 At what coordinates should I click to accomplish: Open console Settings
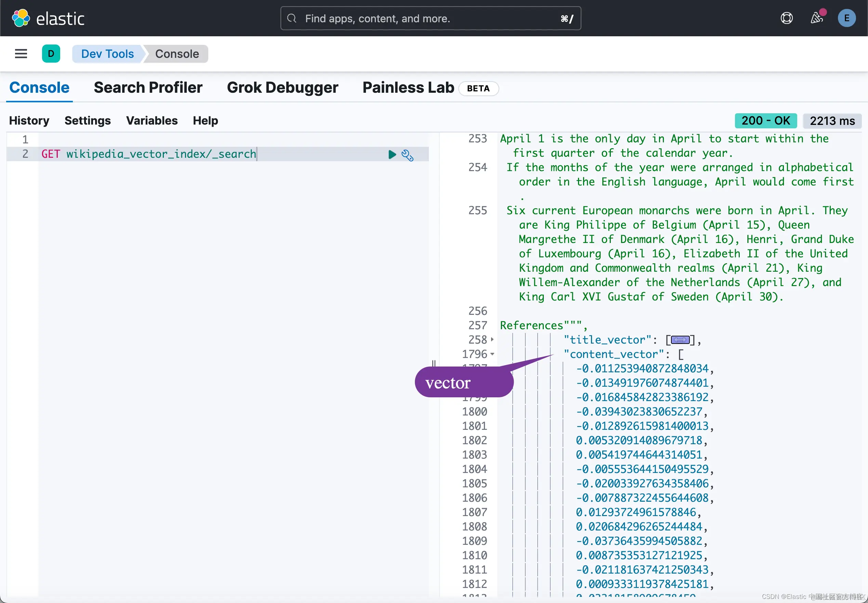[x=88, y=120]
